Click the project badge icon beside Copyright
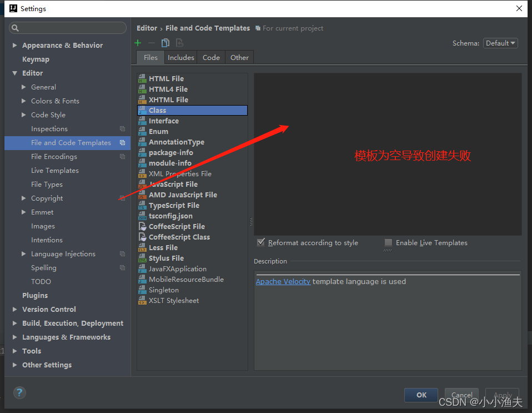This screenshot has height=413, width=532. tap(121, 198)
